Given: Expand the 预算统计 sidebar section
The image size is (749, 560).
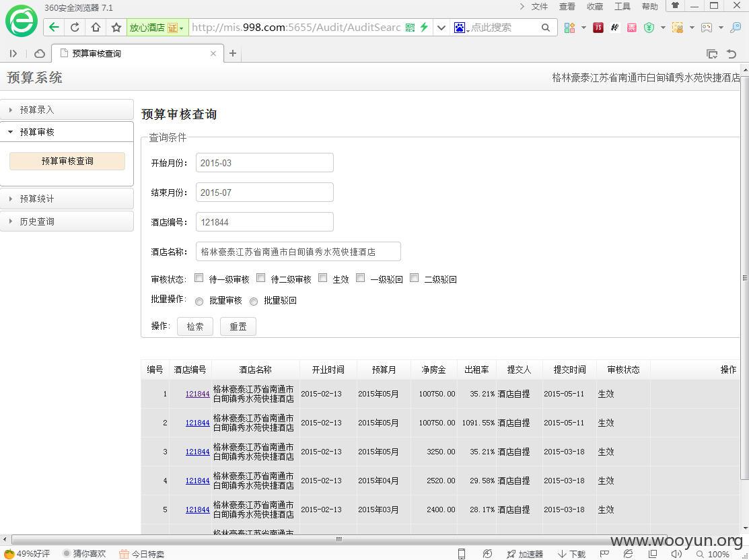Looking at the screenshot, I should coord(67,199).
